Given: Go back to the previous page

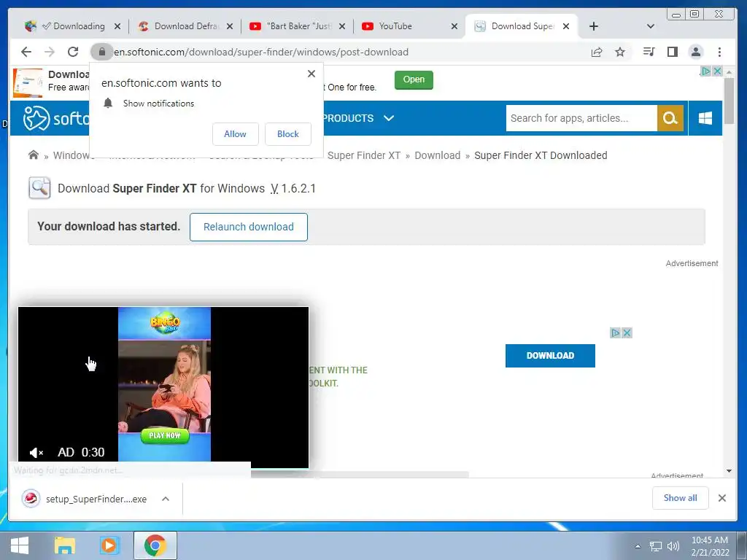Looking at the screenshot, I should [26, 52].
